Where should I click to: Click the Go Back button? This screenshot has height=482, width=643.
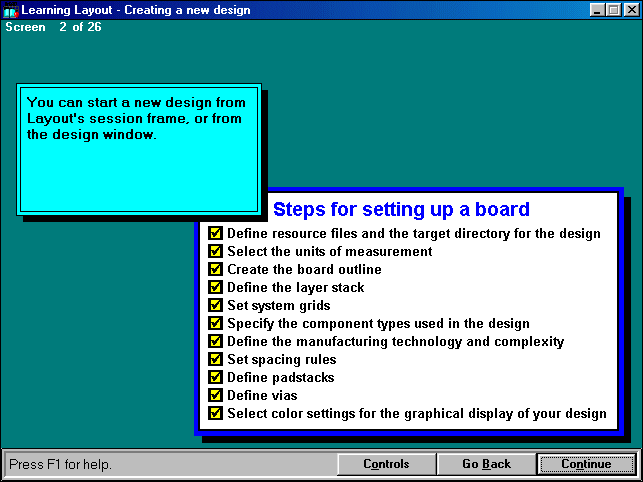(x=486, y=464)
